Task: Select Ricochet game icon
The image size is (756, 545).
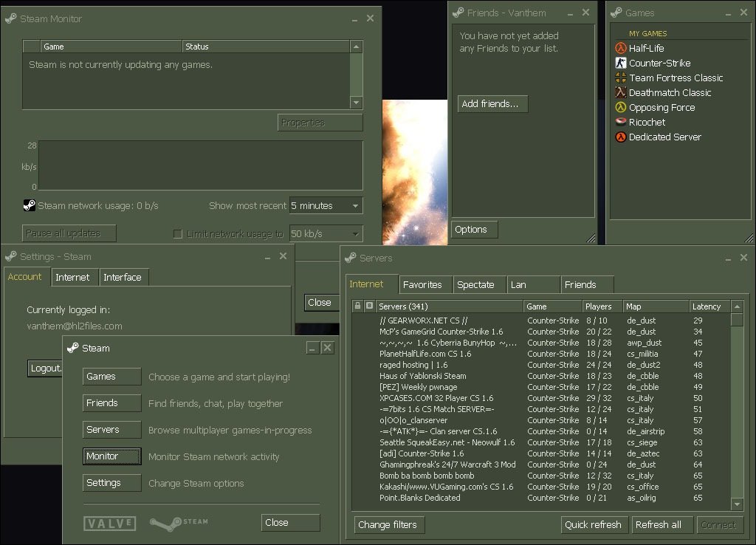Action: (620, 122)
